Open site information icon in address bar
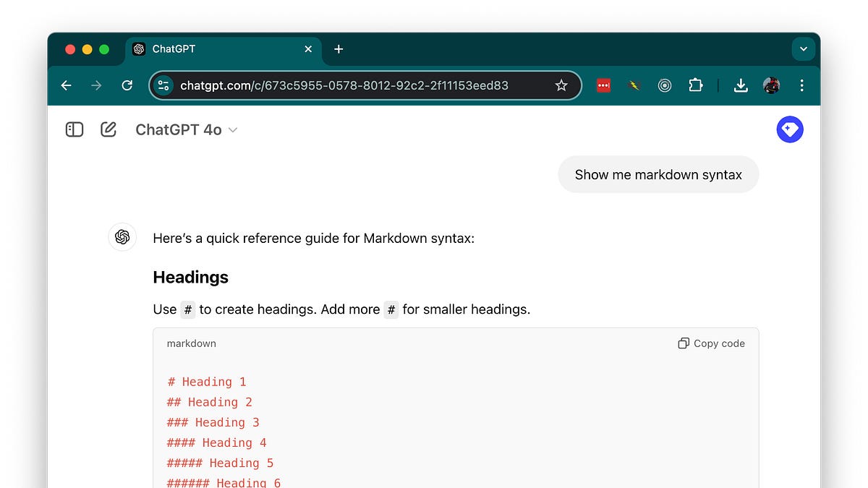The height and width of the screenshot is (488, 868). click(163, 85)
